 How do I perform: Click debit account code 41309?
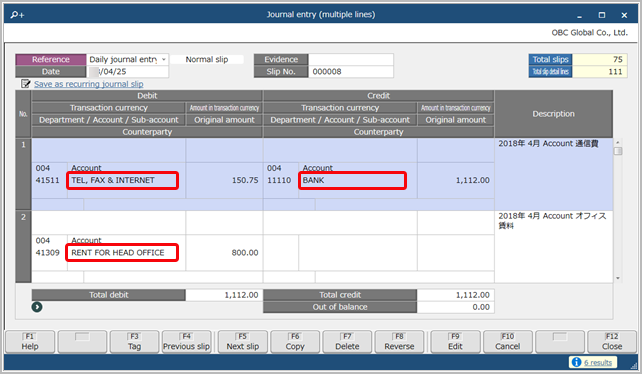pos(47,253)
